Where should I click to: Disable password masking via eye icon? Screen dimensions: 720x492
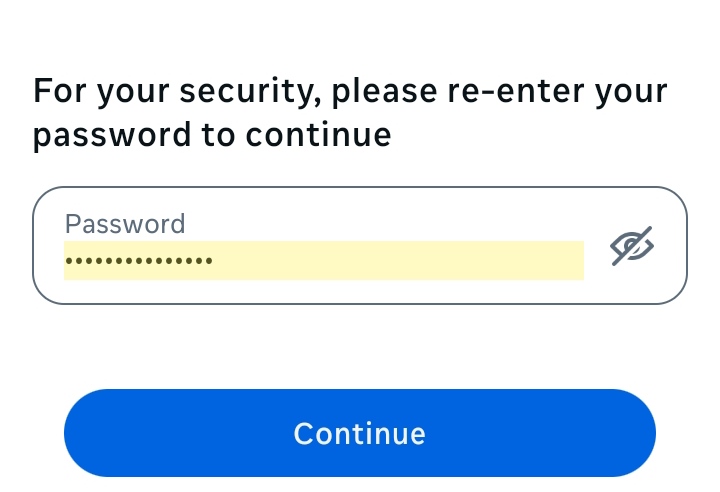[632, 246]
